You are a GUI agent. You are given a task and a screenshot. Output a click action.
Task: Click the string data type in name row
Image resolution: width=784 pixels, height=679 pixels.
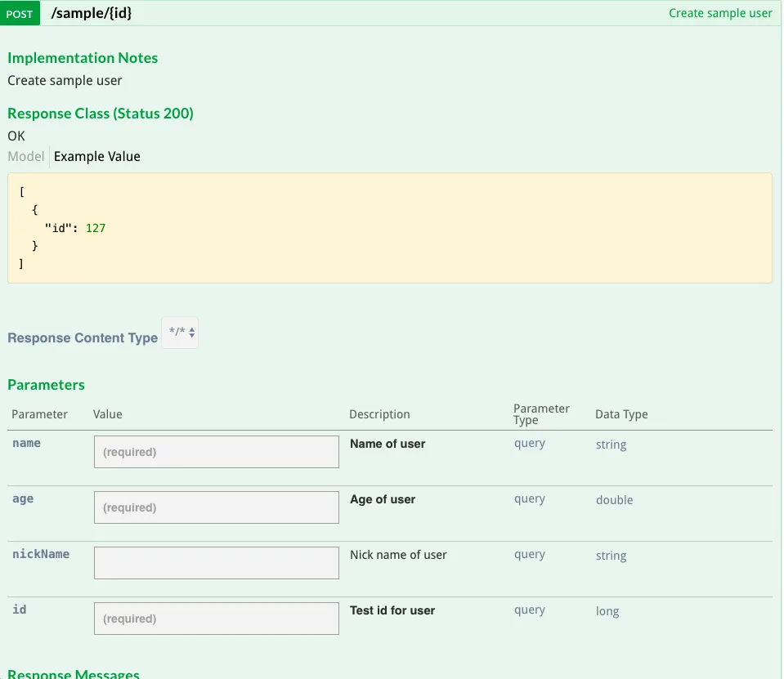point(611,444)
